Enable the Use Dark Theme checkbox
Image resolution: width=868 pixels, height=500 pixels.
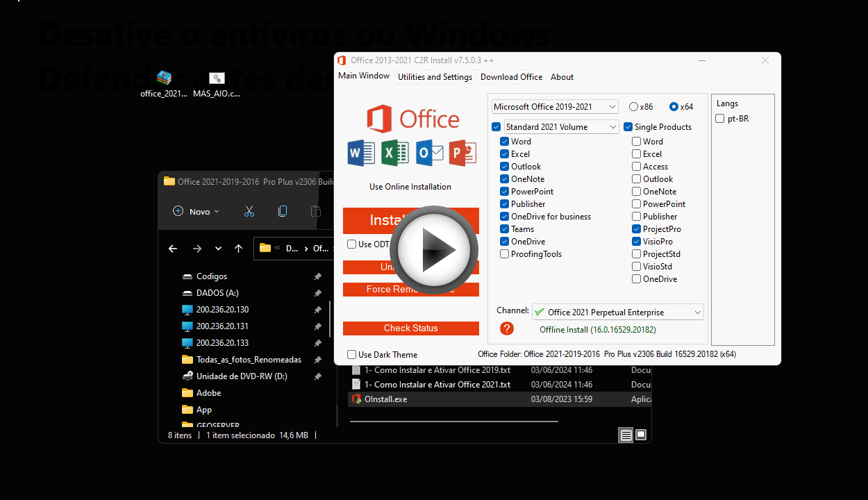[x=351, y=354]
